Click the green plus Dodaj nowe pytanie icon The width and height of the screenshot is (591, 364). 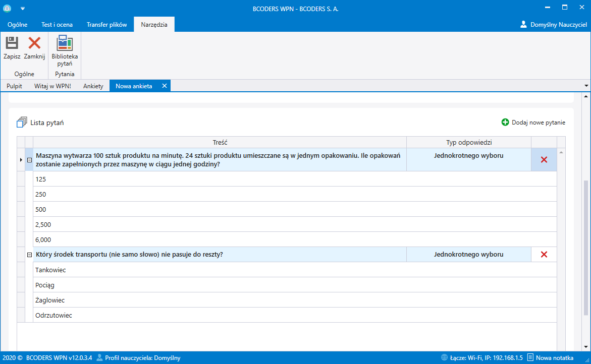505,123
